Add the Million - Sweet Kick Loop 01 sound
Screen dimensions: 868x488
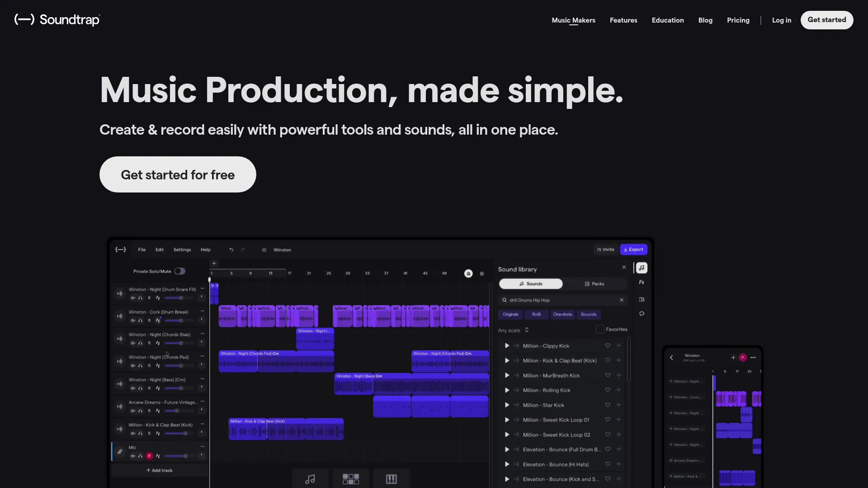point(618,420)
